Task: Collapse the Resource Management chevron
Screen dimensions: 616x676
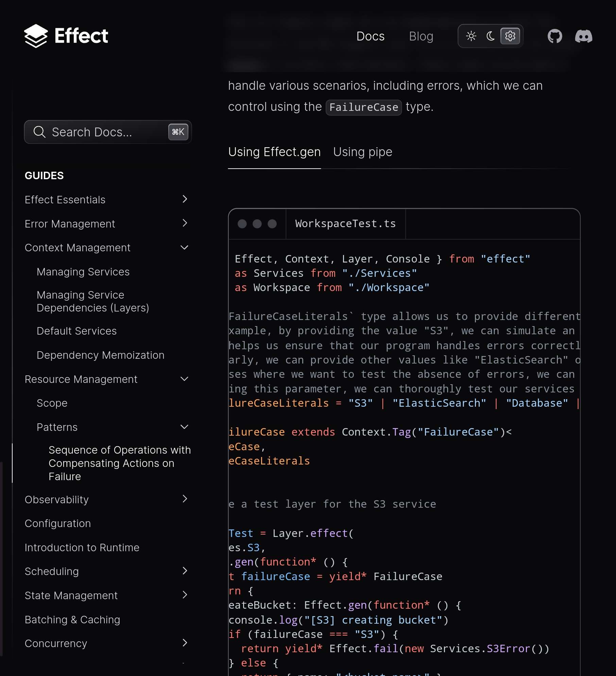Action: point(185,379)
